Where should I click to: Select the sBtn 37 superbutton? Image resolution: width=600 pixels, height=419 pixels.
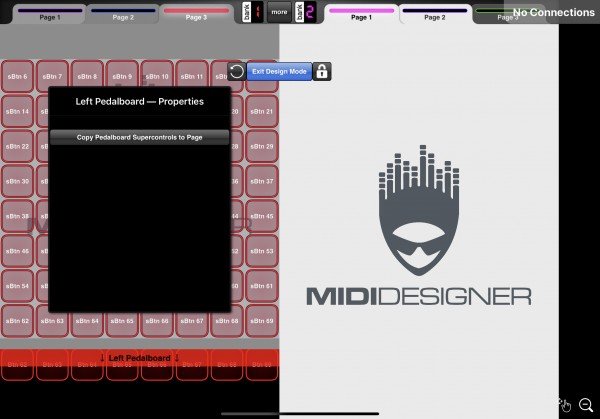coord(262,181)
